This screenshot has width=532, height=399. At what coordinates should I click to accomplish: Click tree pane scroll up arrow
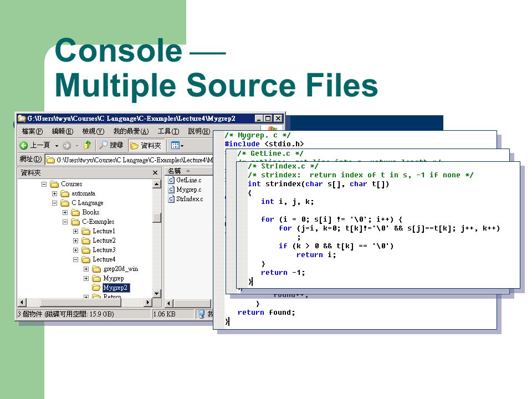tap(156, 184)
